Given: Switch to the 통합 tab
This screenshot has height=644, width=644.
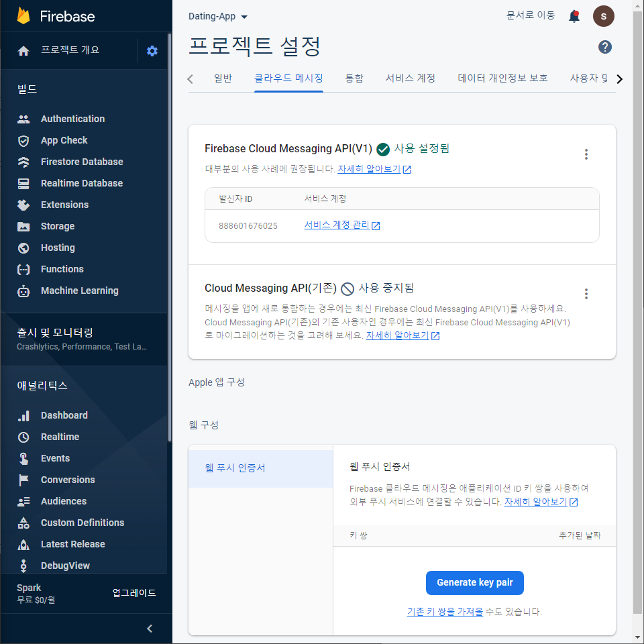Looking at the screenshot, I should coord(354,78).
